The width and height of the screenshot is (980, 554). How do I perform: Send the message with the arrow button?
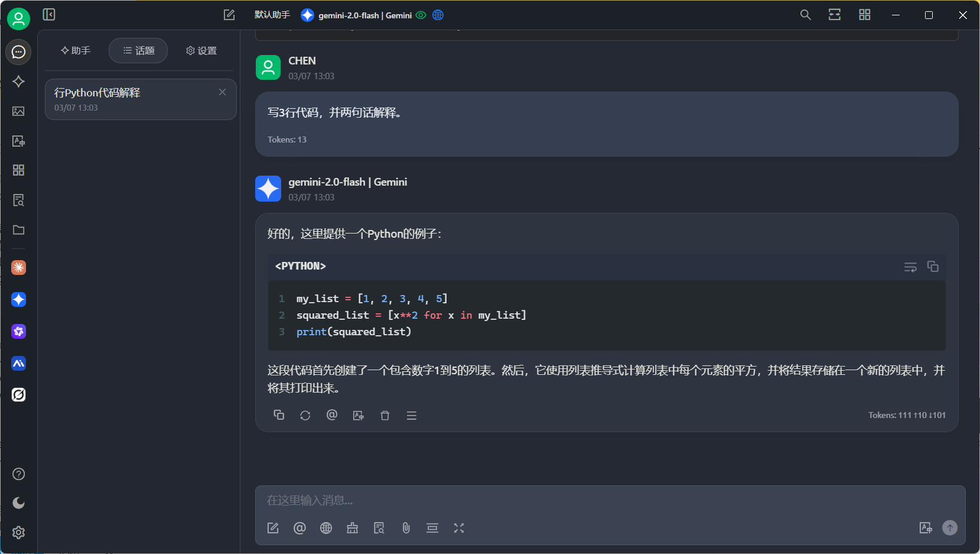[x=950, y=528]
